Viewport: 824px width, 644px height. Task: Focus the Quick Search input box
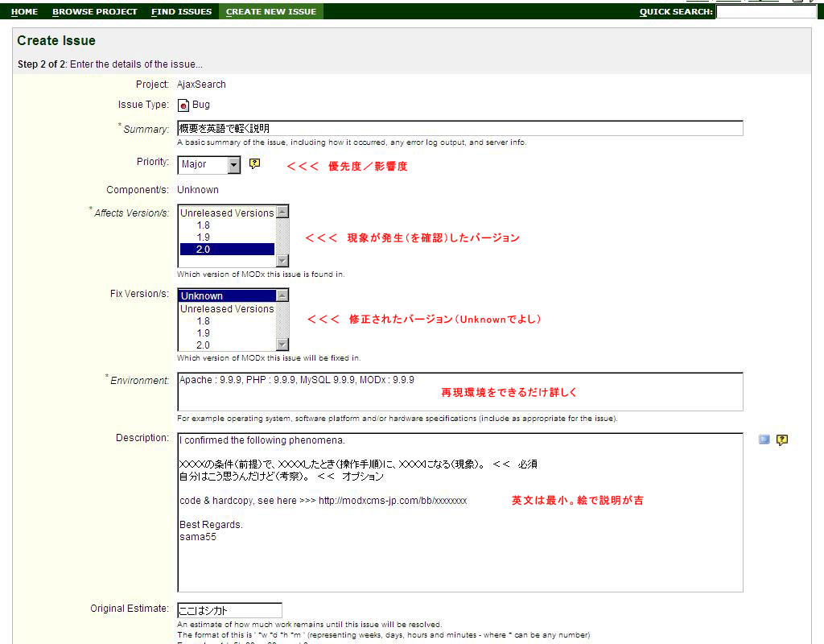click(x=765, y=12)
